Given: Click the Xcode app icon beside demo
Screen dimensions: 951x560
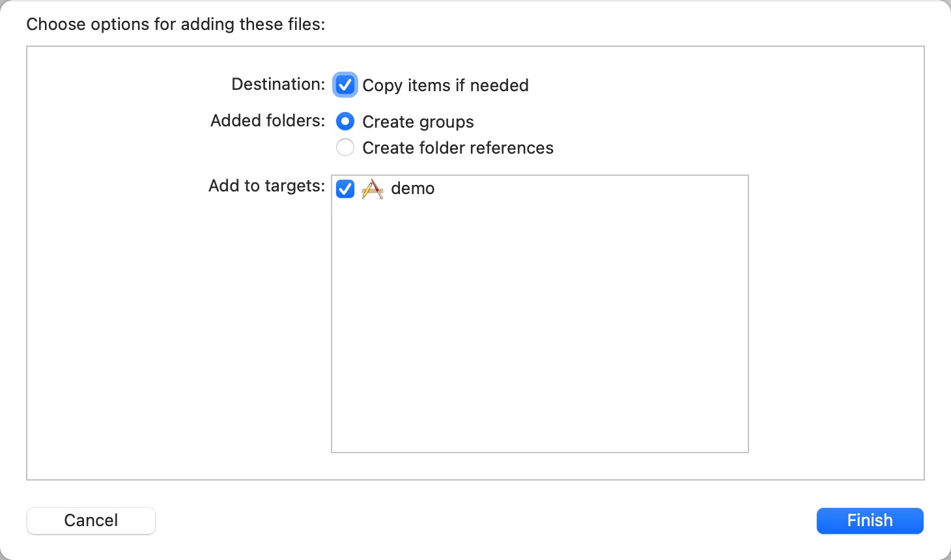Looking at the screenshot, I should pos(372,189).
